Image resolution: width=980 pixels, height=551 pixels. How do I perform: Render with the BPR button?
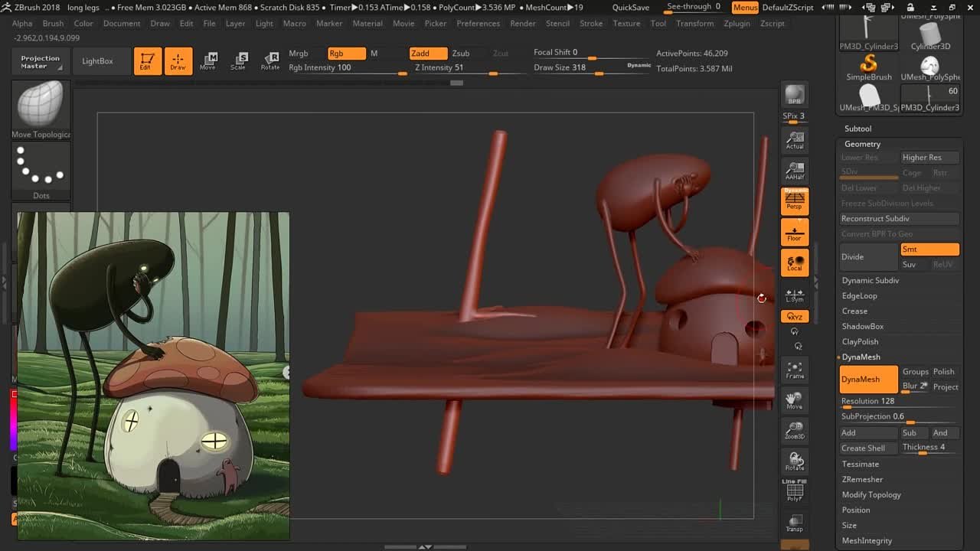click(795, 95)
